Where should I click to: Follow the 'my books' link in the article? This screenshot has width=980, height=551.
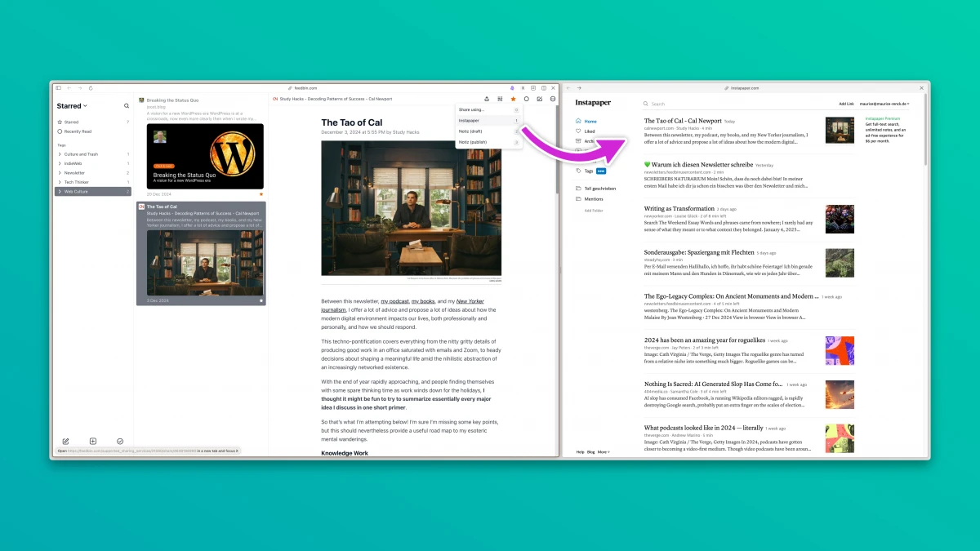(x=422, y=301)
